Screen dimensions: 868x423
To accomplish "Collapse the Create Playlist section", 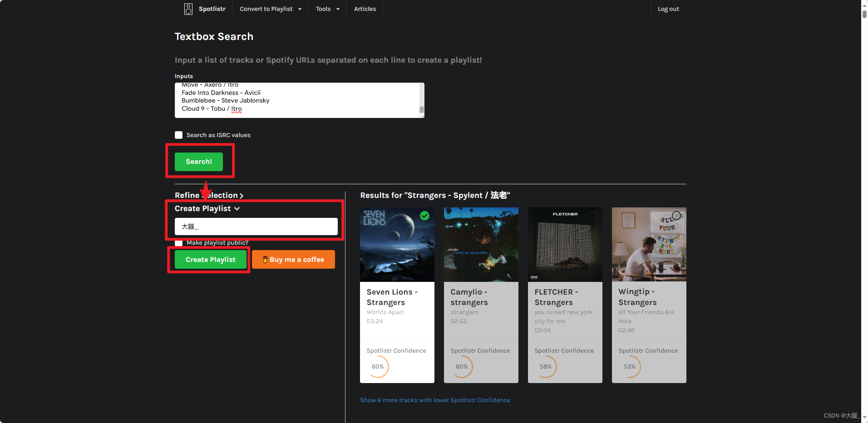I will tap(207, 208).
